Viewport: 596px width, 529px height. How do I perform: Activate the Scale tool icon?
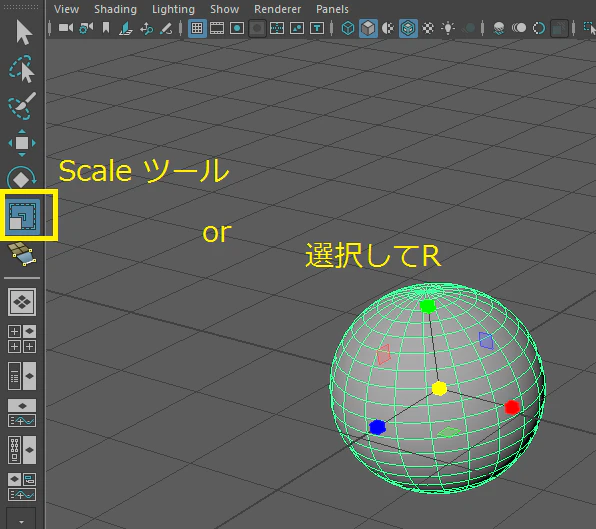[22, 217]
